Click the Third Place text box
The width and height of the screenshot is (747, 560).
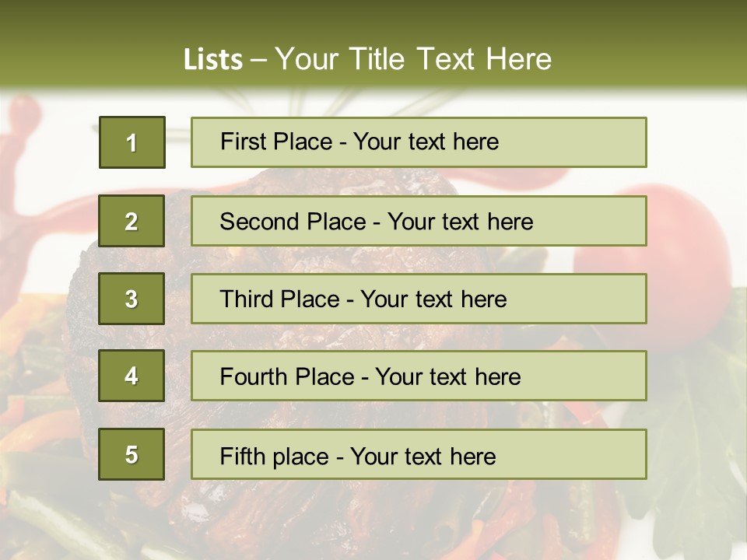pyautogui.click(x=419, y=299)
